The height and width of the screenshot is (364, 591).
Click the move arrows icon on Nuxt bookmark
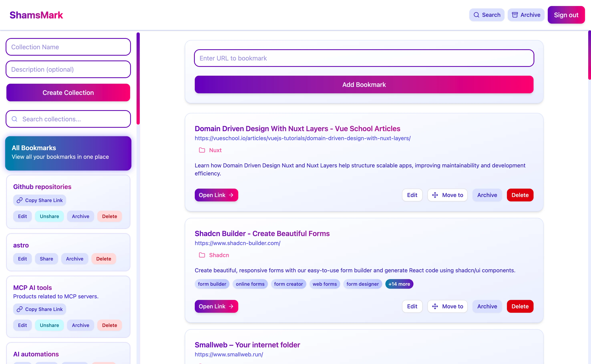(435, 195)
